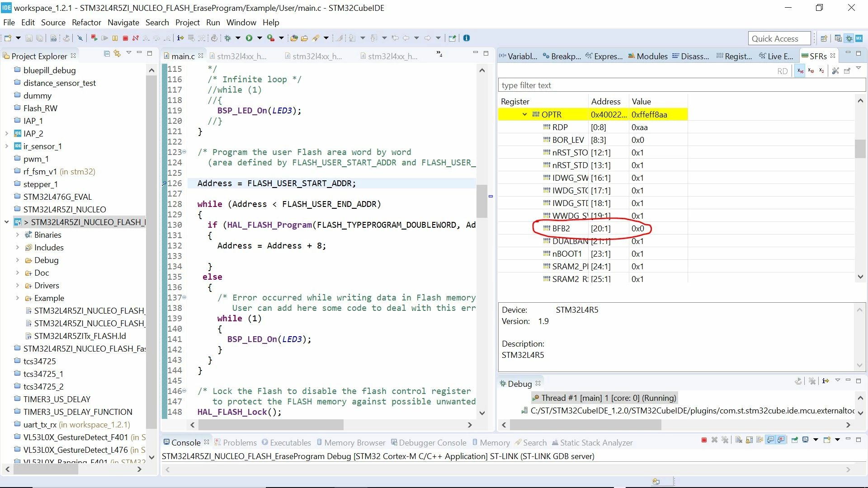The image size is (868, 488).
Task: Open dropdown arrow beside Search flashlight icon
Action: pos(326,38)
